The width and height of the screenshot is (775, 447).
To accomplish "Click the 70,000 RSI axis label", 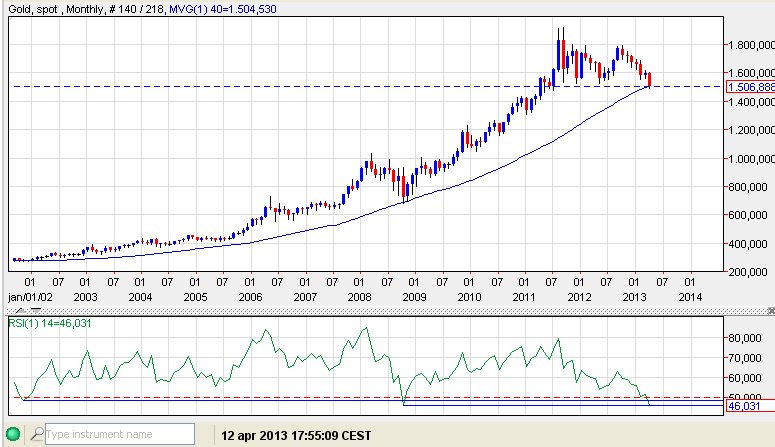I will click(745, 358).
